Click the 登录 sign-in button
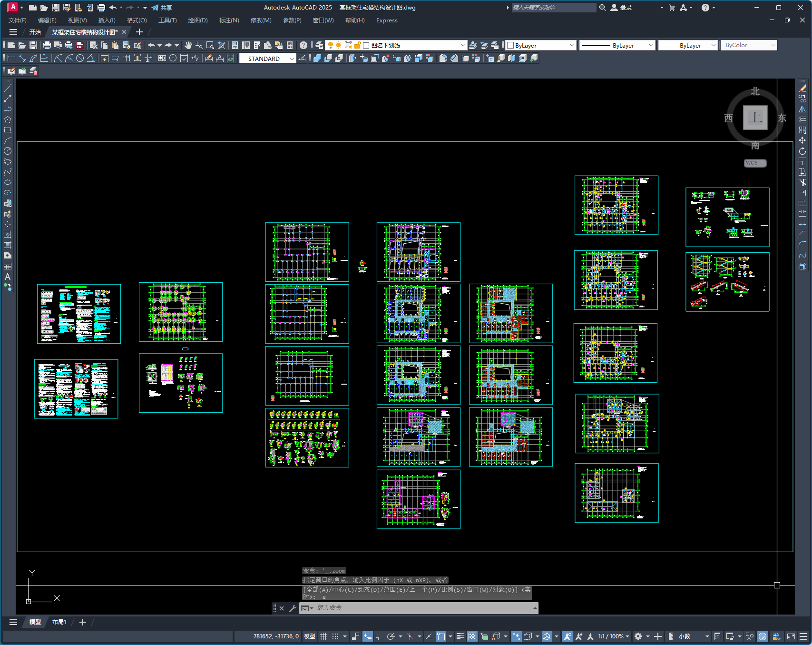Screen dimensions: 812x645 (621, 8)
